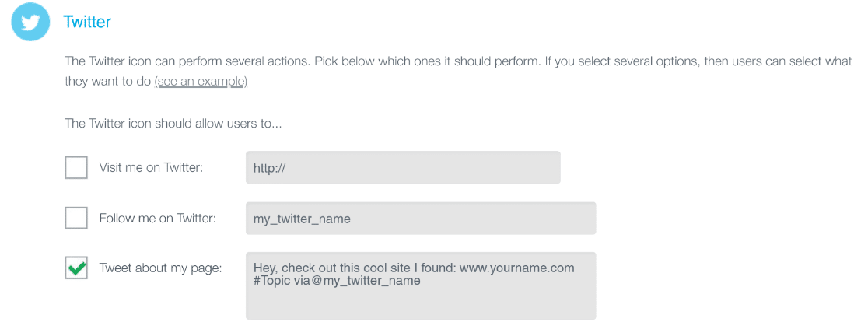Click the 'Tweet about my page:' label
The height and width of the screenshot is (329, 868).
pyautogui.click(x=160, y=268)
